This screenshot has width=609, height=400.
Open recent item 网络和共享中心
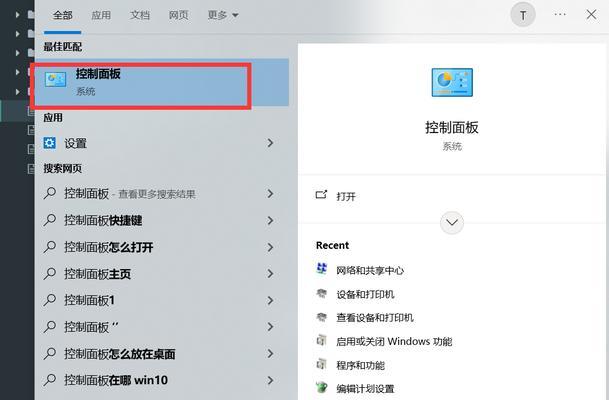click(370, 270)
